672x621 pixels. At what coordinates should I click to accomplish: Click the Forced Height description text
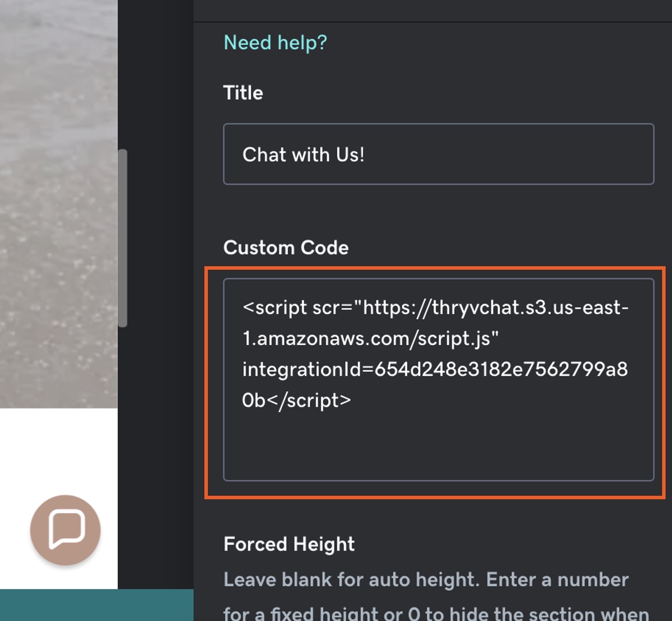[426, 580]
